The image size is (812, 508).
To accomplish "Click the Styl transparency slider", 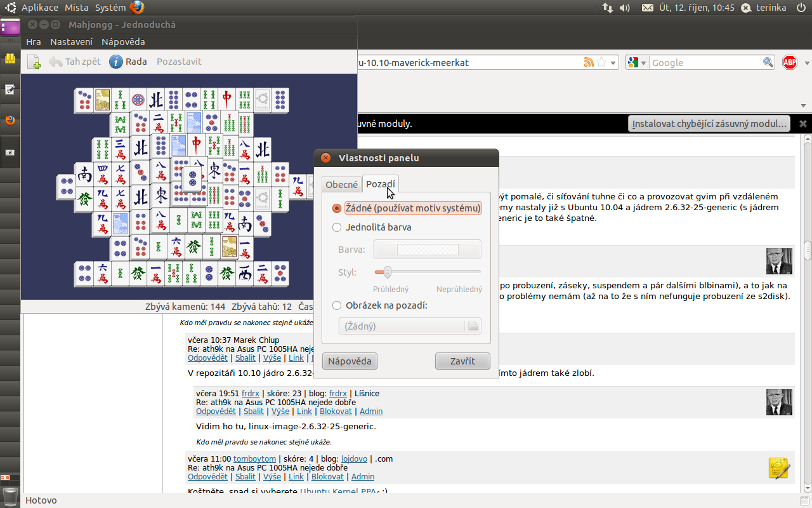I will [428, 272].
